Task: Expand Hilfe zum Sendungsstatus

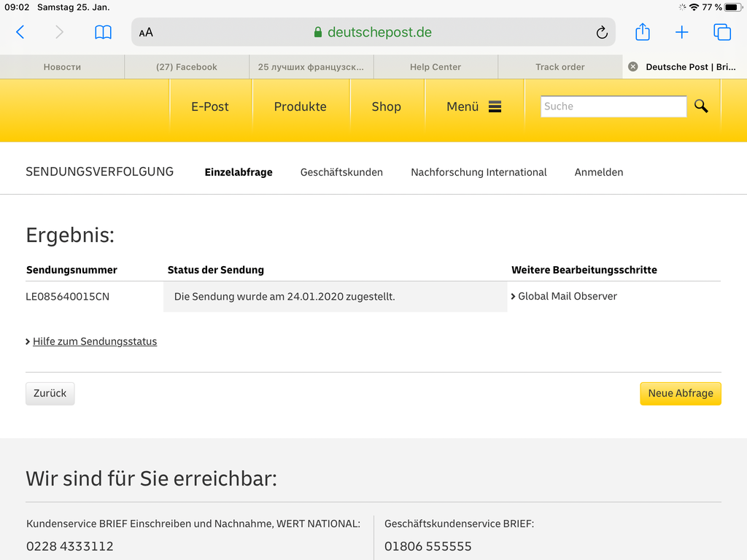Action: point(94,341)
